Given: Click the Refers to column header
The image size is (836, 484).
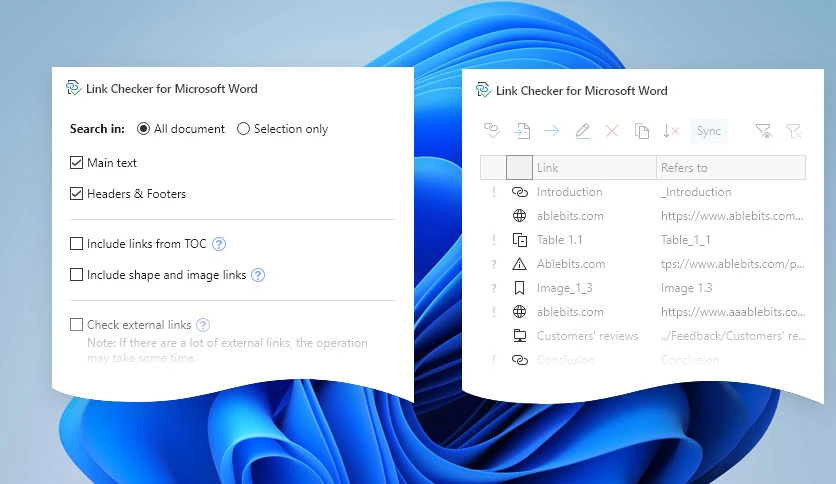Looking at the screenshot, I should [731, 167].
